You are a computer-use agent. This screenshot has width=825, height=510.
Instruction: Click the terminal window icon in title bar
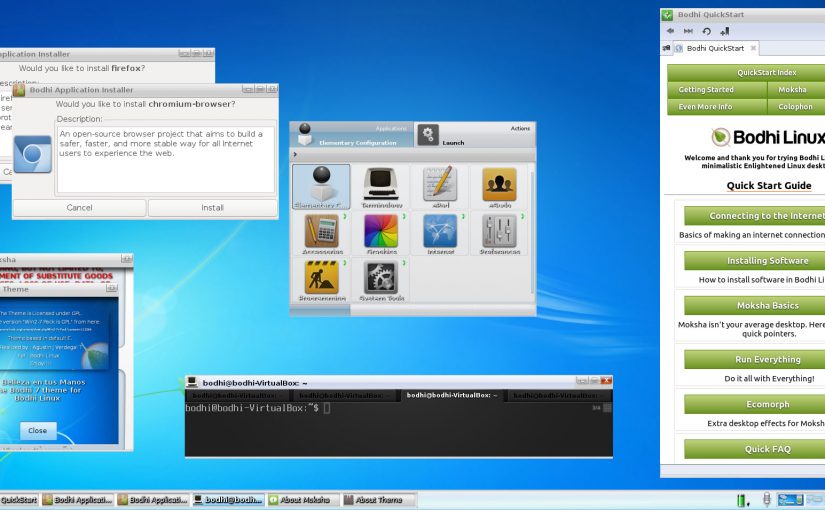[x=193, y=383]
